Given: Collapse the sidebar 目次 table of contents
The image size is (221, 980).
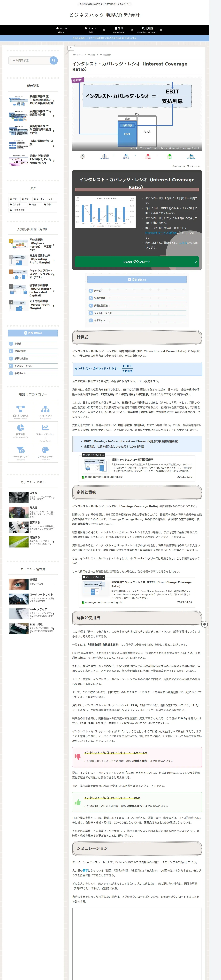Looking at the screenshot, I should click(x=33, y=333).
